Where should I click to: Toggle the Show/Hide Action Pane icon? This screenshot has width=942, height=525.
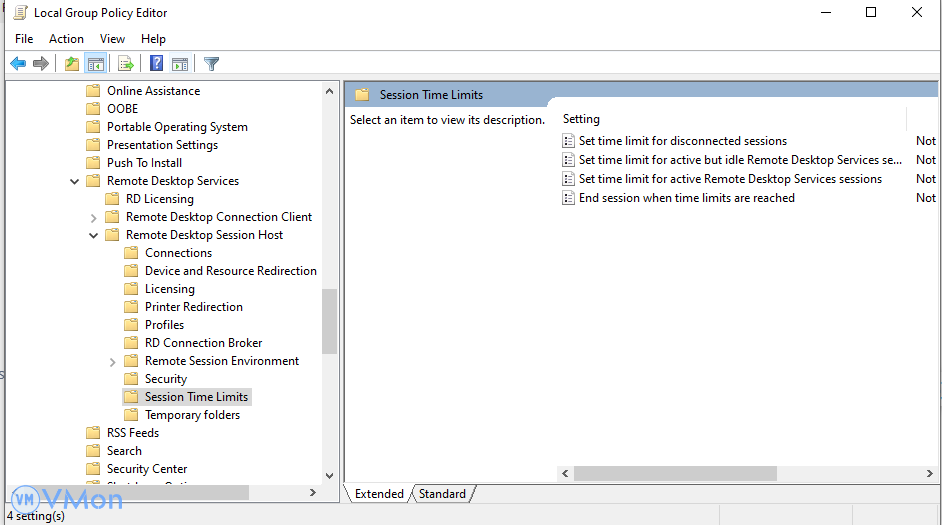click(x=180, y=64)
